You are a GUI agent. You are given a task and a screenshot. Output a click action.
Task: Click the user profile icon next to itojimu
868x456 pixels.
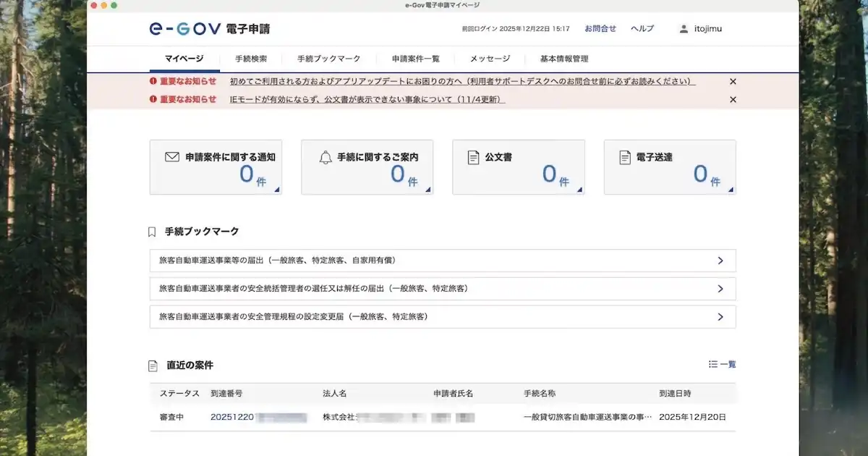point(684,29)
